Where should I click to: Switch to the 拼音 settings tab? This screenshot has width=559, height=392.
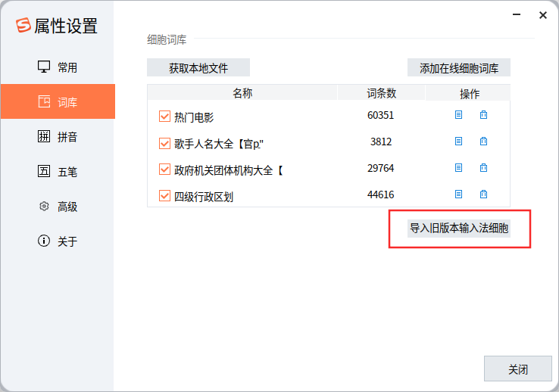(x=58, y=136)
